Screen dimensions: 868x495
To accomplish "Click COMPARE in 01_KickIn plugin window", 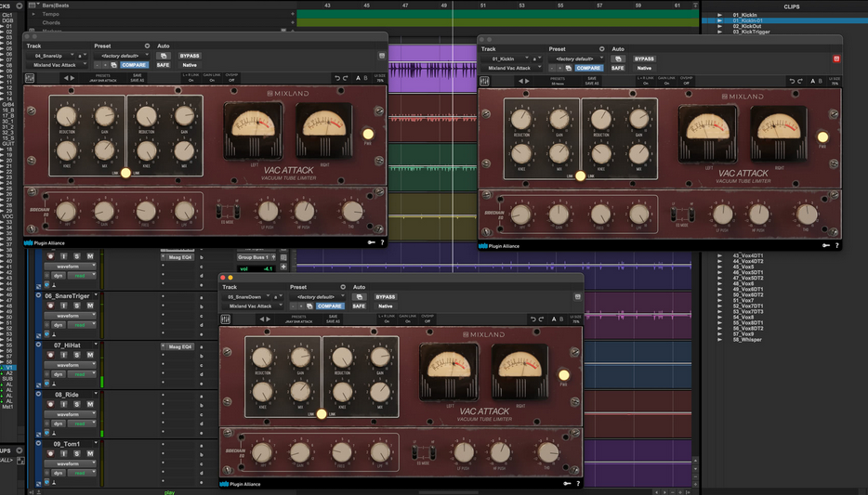I will 588,68.
